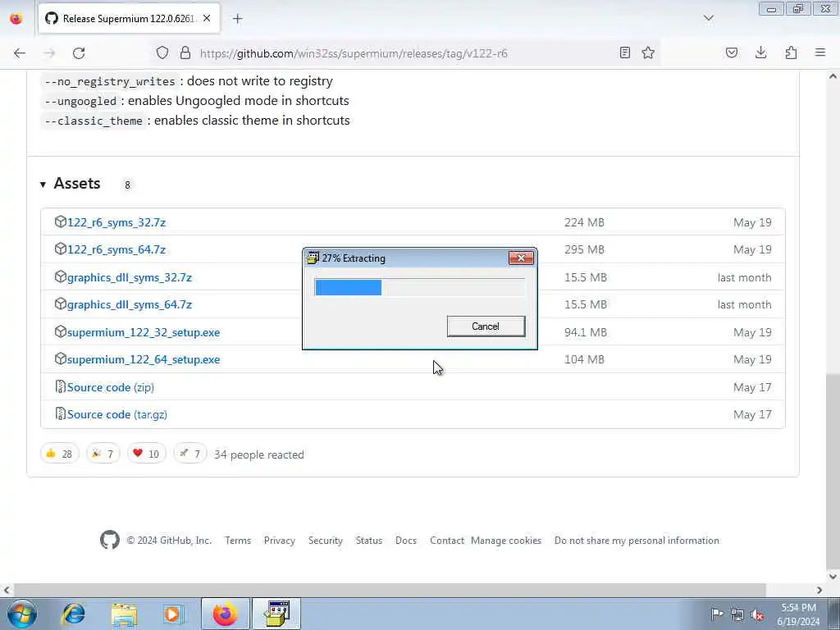Open the Firefox downloads panel
This screenshot has width=840, height=630.
coord(760,52)
